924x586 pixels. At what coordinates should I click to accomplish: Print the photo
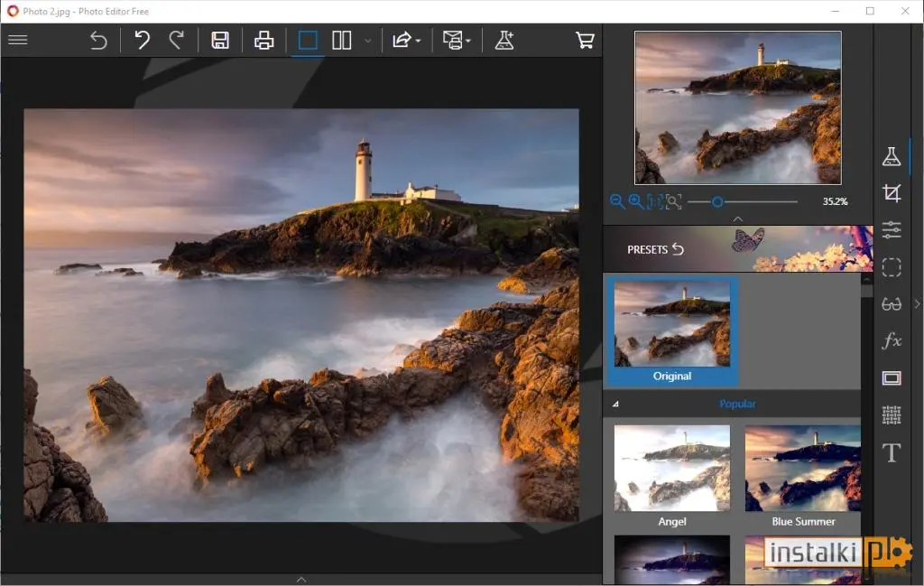point(264,40)
